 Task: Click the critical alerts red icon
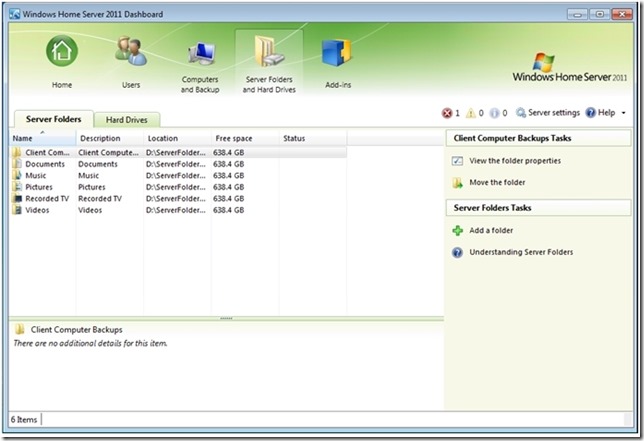446,113
